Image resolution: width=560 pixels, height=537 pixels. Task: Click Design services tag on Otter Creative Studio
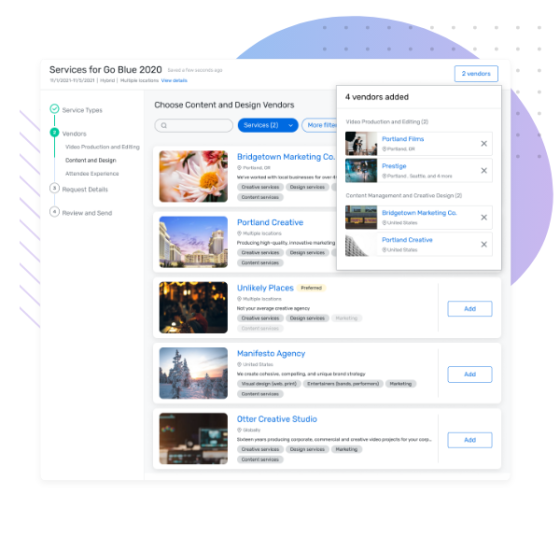point(307,449)
